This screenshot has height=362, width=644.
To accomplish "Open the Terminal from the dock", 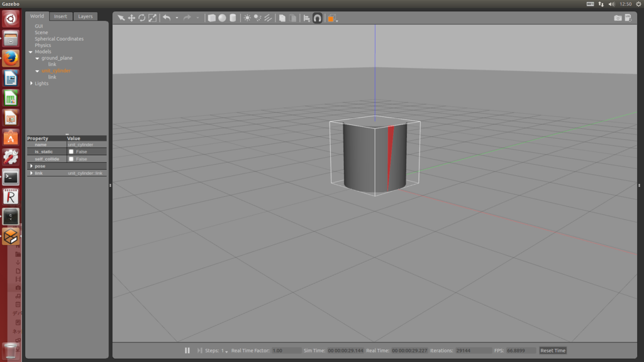I will (11, 177).
